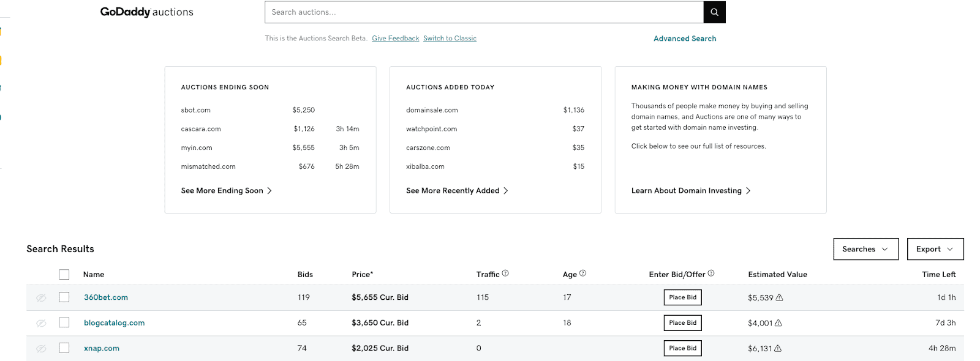Open the Searches dropdown
Viewport: 980px width, 361px height.
point(866,249)
